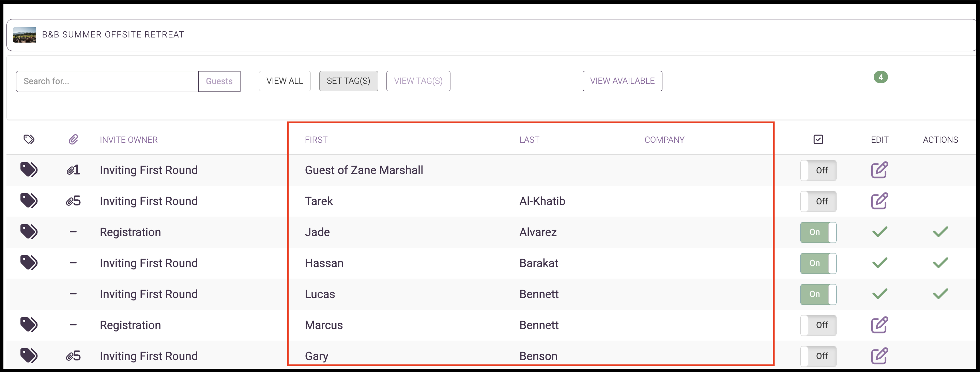
Task: Click the edit icon for Tarek Al-Khatib
Action: (x=879, y=201)
